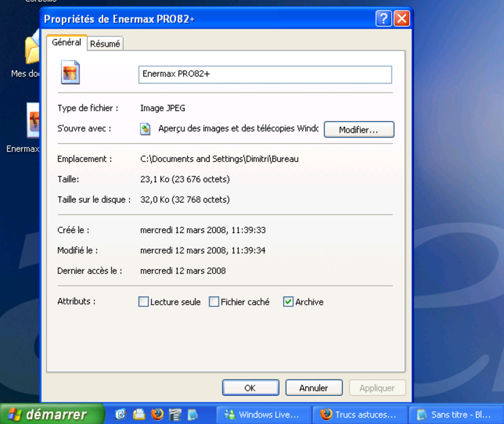The width and height of the screenshot is (504, 424).
Task: Enable the Lecture seule checkbox
Action: point(143,302)
